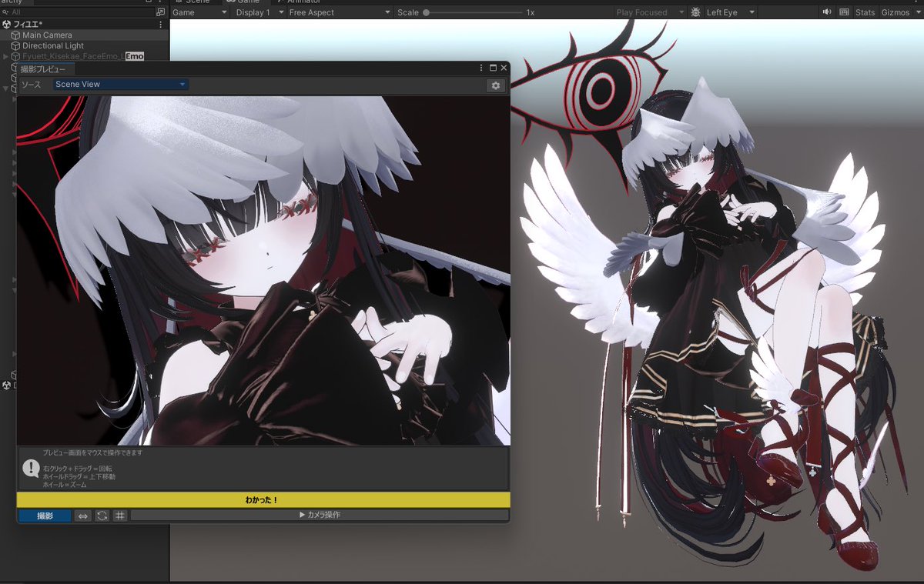
Task: Select the フィユエ scene row
Action: click(x=85, y=25)
